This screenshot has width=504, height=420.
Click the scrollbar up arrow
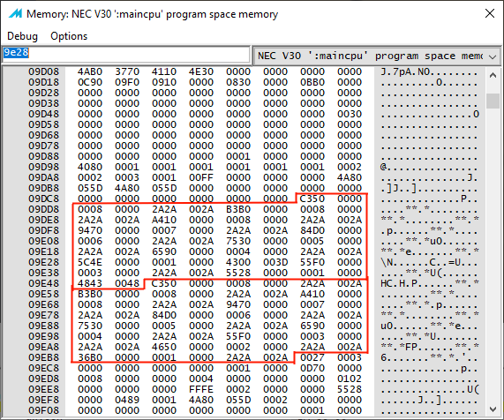click(493, 76)
